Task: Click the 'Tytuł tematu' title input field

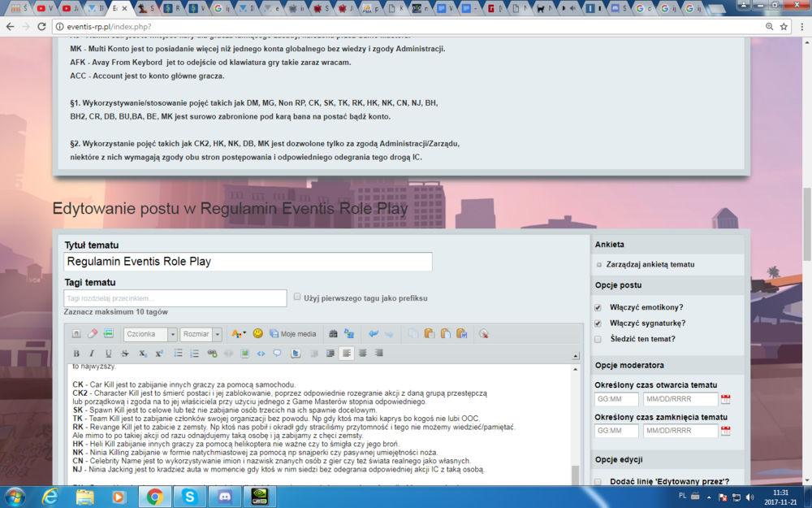Action: [248, 262]
